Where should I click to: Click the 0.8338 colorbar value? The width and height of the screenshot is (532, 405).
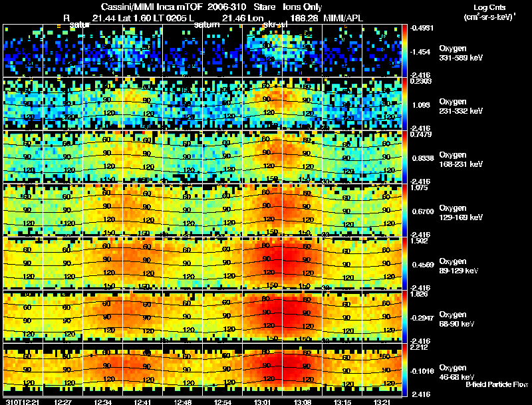(423, 158)
